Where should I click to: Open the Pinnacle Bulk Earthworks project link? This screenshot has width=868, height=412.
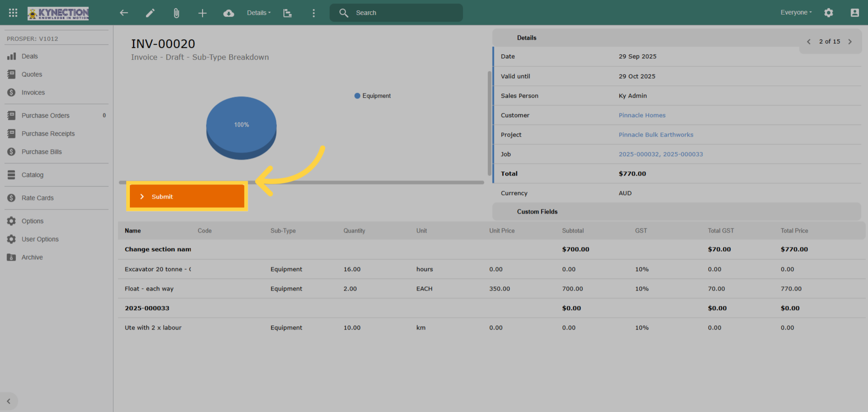tap(656, 135)
